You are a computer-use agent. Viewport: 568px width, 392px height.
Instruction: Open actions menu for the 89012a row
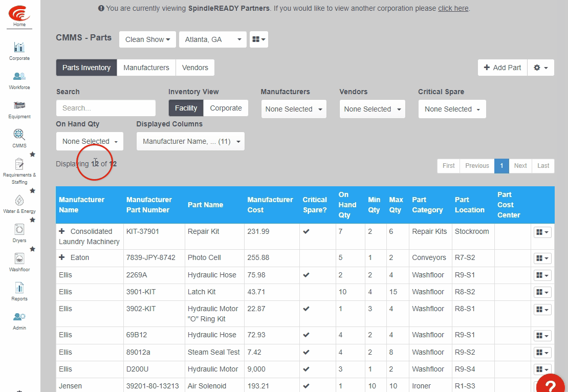point(542,353)
